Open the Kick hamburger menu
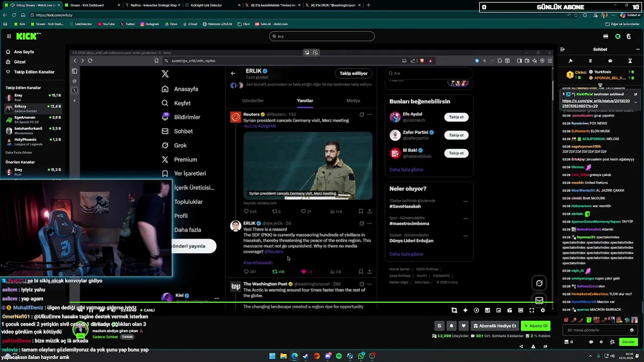 coord(9,36)
